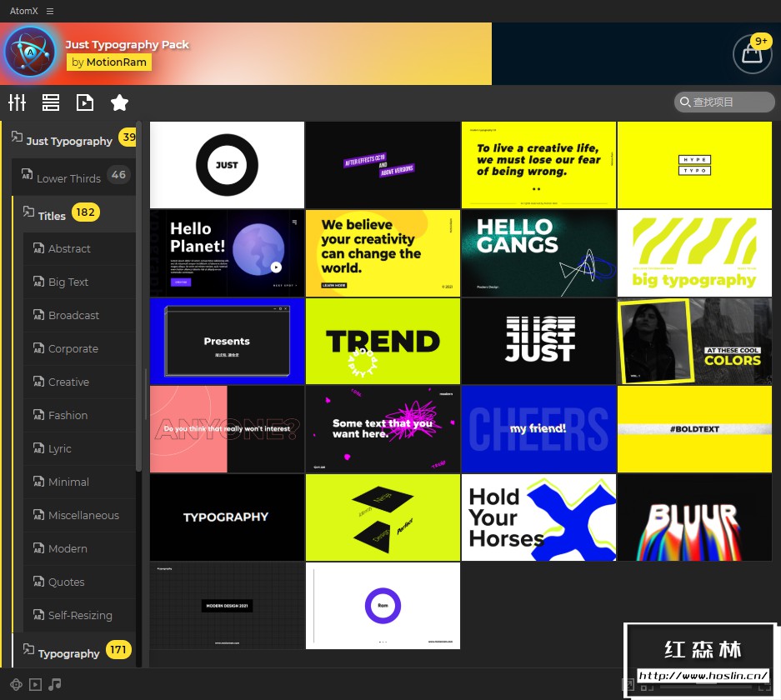Select the Broadcast subcategory
The height and width of the screenshot is (700, 781).
80,315
